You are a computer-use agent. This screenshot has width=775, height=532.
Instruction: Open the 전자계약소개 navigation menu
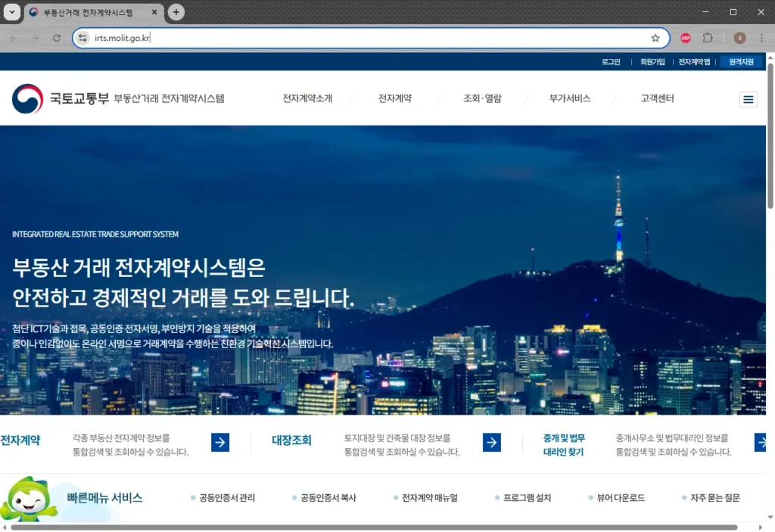307,98
